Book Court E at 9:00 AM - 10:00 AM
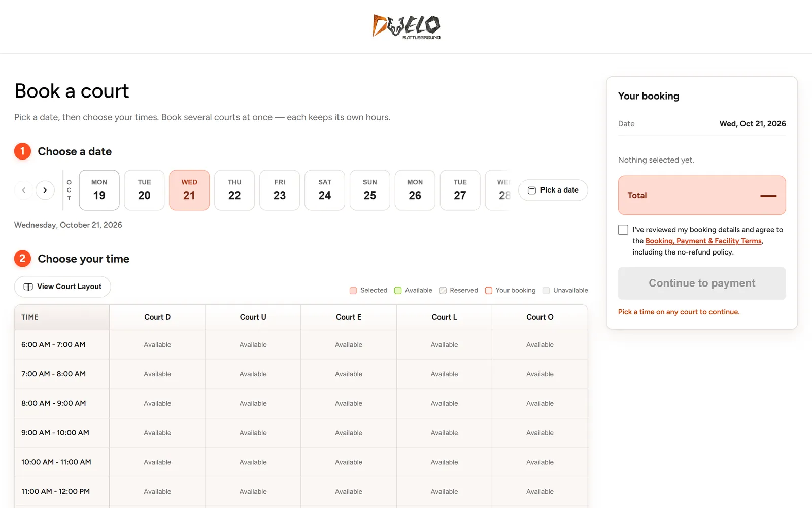The image size is (812, 508). tap(349, 433)
